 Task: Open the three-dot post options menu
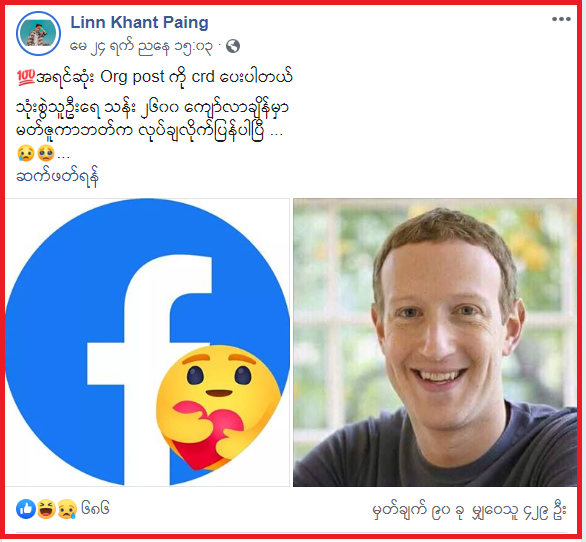coord(561,19)
